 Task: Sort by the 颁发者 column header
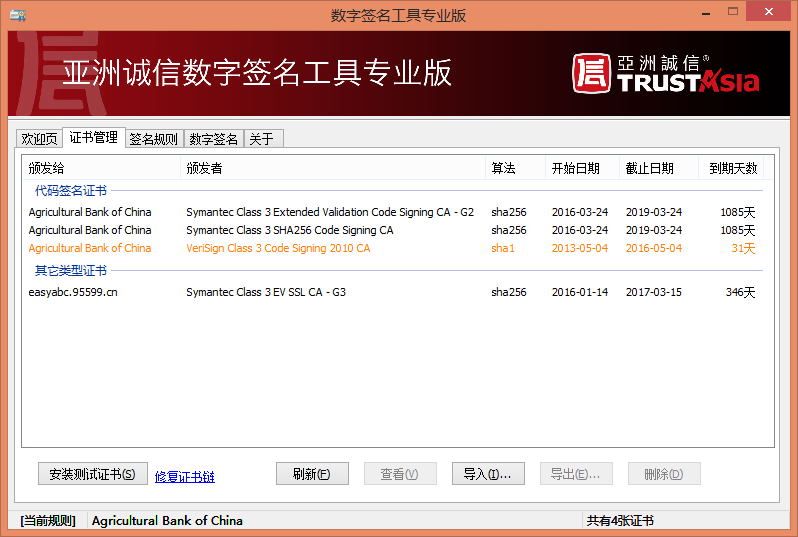pos(333,168)
